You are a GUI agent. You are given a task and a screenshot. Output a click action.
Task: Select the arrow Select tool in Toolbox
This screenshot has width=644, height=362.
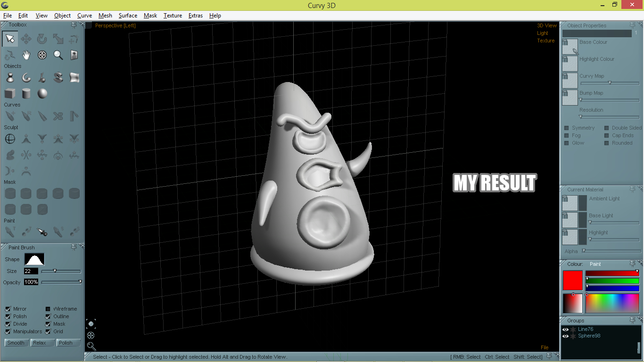click(x=10, y=39)
